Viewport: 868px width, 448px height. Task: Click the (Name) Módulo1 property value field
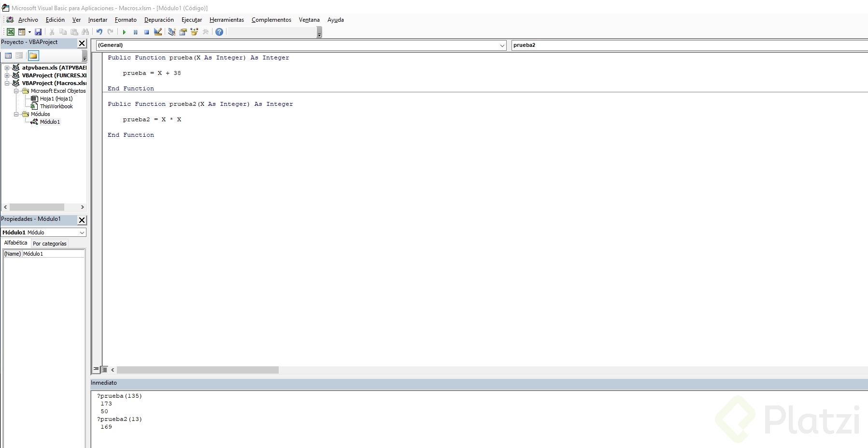pos(53,254)
